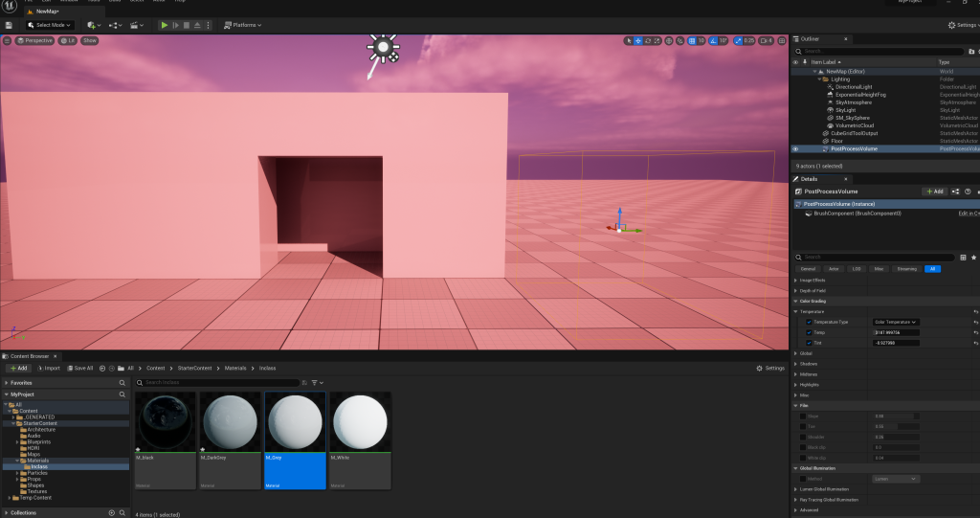Select SM_SkySphere in the Outliner

click(x=852, y=118)
